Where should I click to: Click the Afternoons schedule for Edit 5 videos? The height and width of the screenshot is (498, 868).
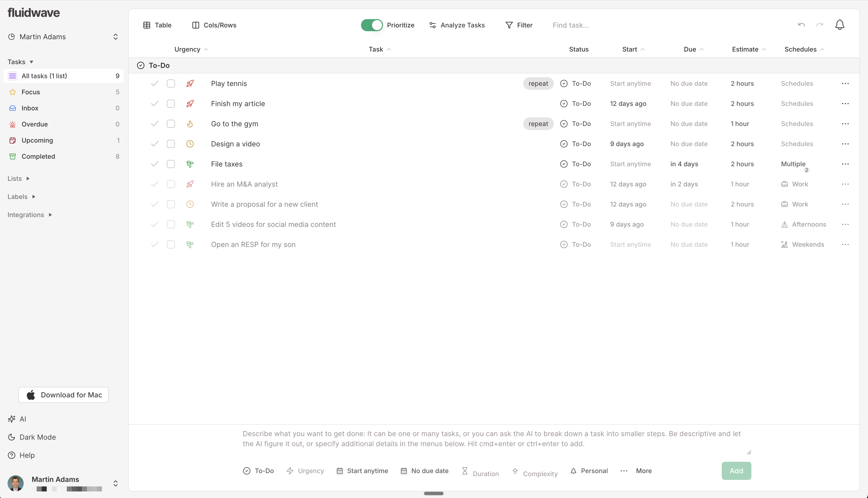803,225
